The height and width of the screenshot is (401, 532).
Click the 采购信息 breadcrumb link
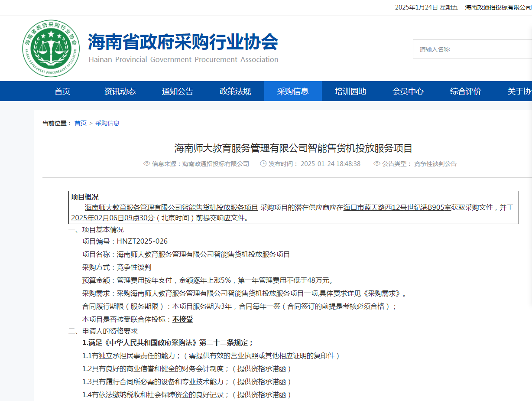[x=107, y=123]
